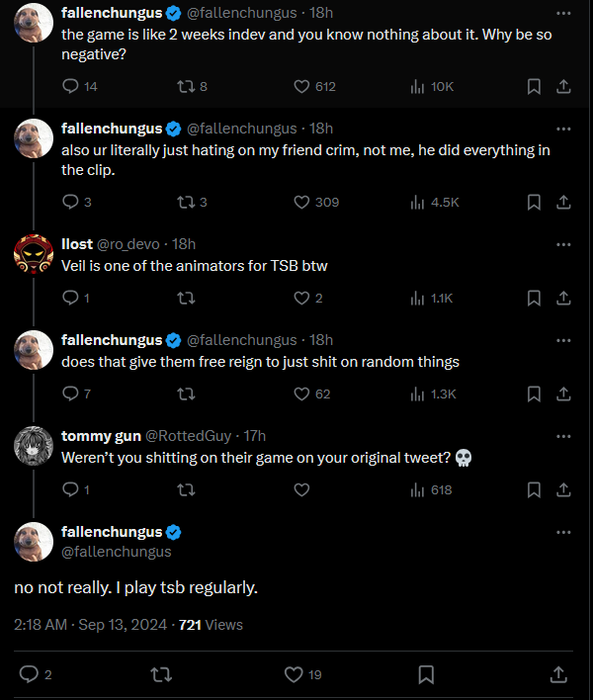
Task: Repost the main 'no not really' tweet
Action: click(159, 674)
